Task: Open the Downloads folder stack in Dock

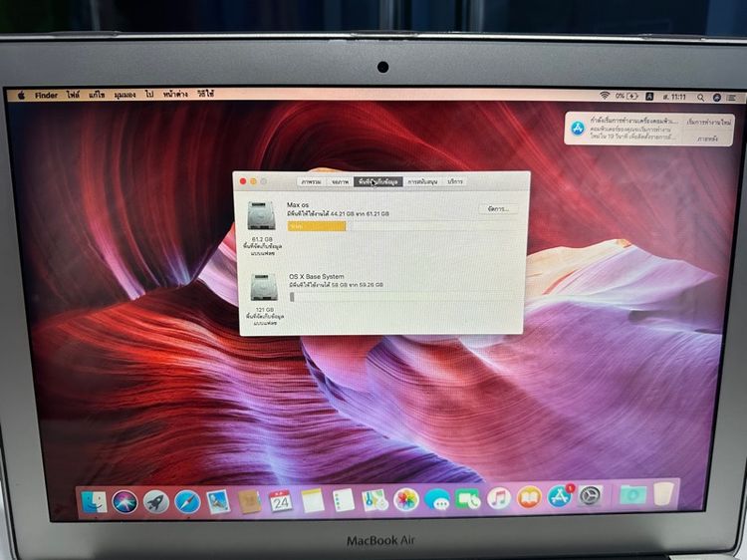Action: pyautogui.click(x=632, y=495)
